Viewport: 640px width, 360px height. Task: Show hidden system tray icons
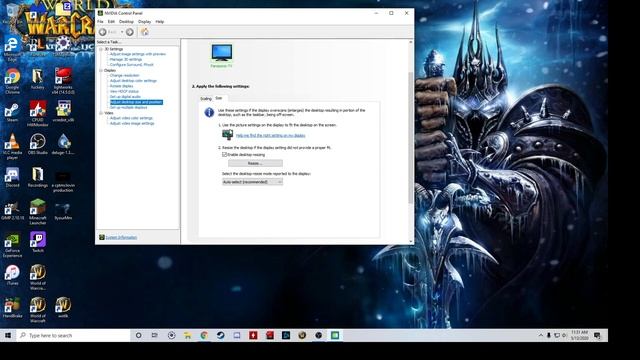coord(541,336)
